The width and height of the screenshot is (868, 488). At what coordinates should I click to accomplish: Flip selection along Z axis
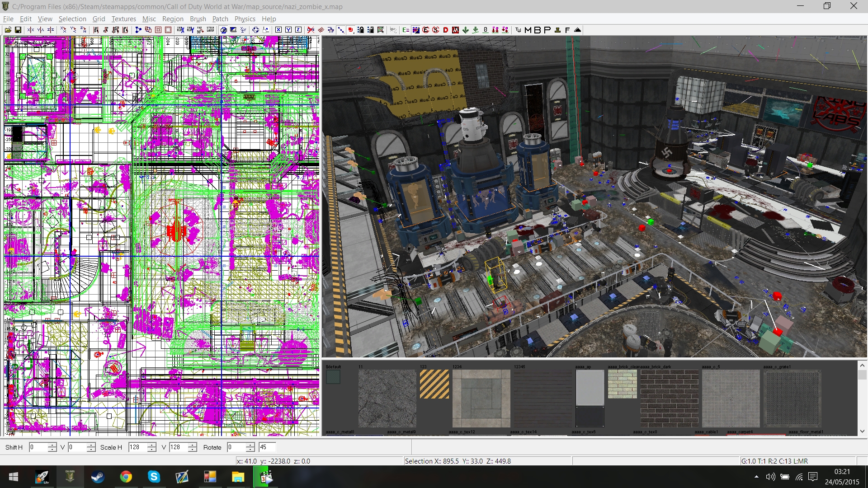[x=51, y=30]
